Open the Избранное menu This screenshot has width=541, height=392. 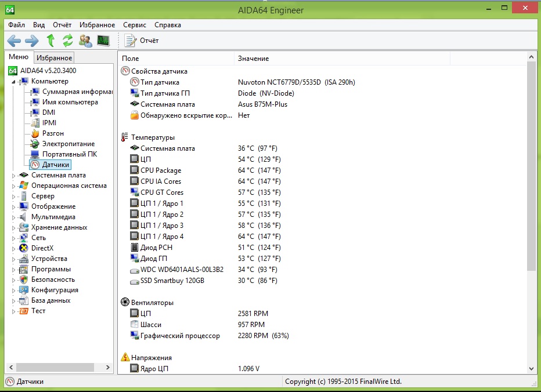(98, 25)
